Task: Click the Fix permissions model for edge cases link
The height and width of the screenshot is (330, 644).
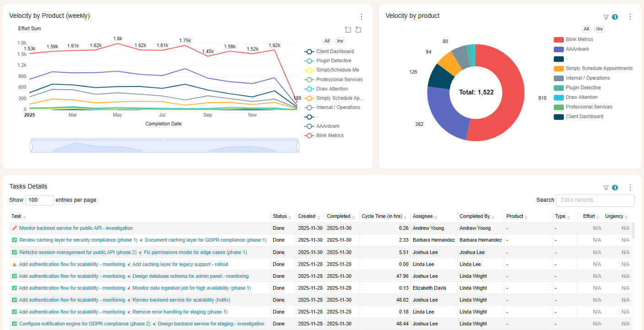Action: click(x=195, y=252)
